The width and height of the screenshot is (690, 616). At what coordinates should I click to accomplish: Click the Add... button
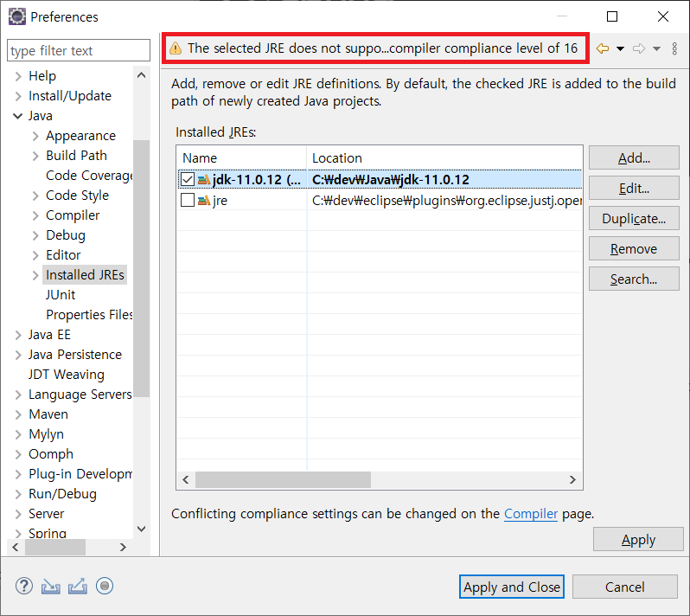click(634, 157)
